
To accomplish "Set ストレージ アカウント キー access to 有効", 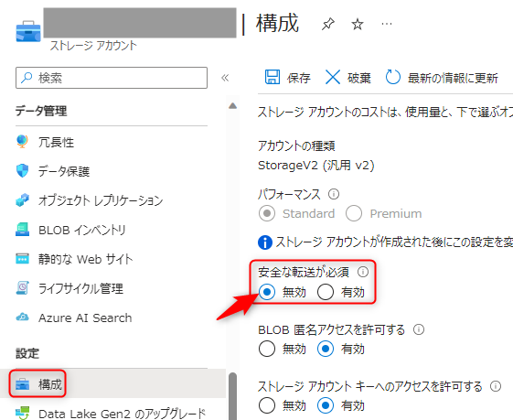I will click(x=326, y=405).
